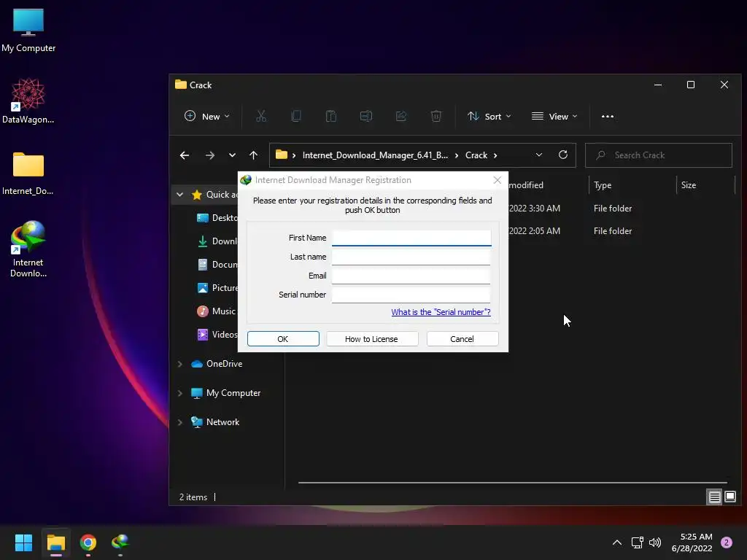Open the New dropdown menu
Screen dimensions: 747x560
pos(206,116)
